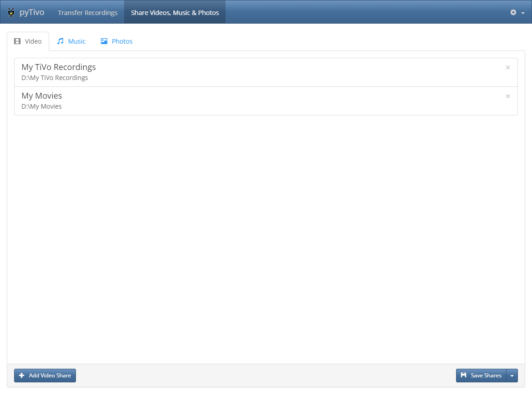
Task: Switch to the Photos tab
Action: click(x=116, y=41)
